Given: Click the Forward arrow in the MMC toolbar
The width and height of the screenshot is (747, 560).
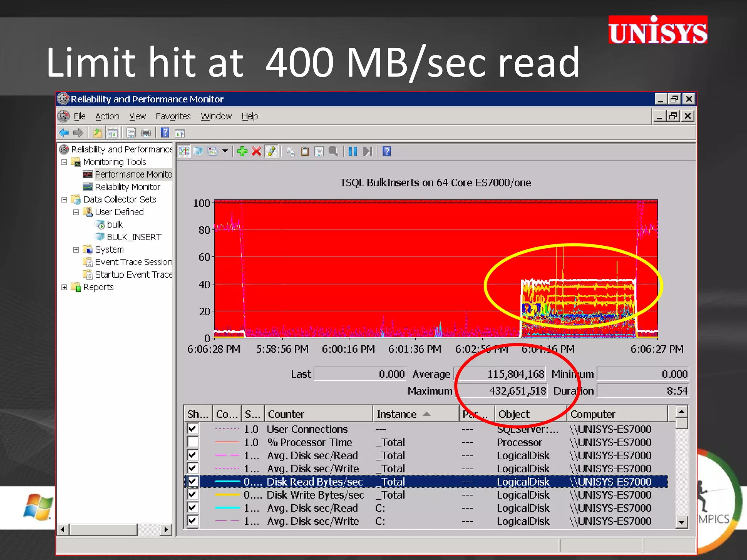Looking at the screenshot, I should [78, 133].
